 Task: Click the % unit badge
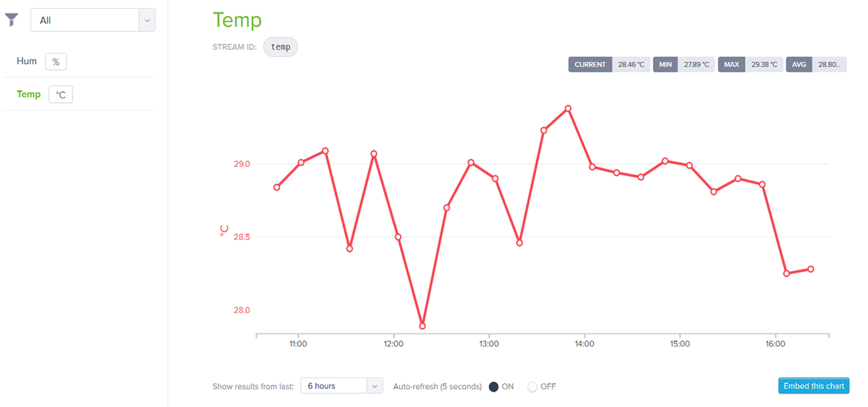56,61
